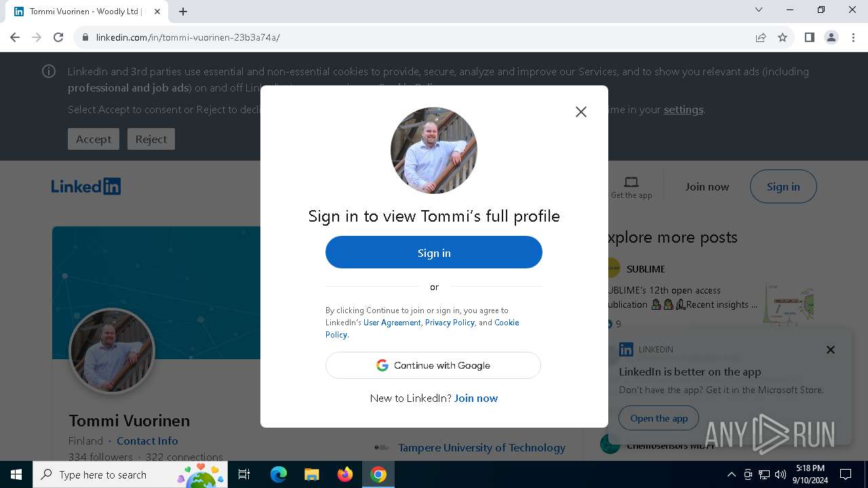868x488 pixels.
Task: Open a new browser tab
Action: pos(183,12)
